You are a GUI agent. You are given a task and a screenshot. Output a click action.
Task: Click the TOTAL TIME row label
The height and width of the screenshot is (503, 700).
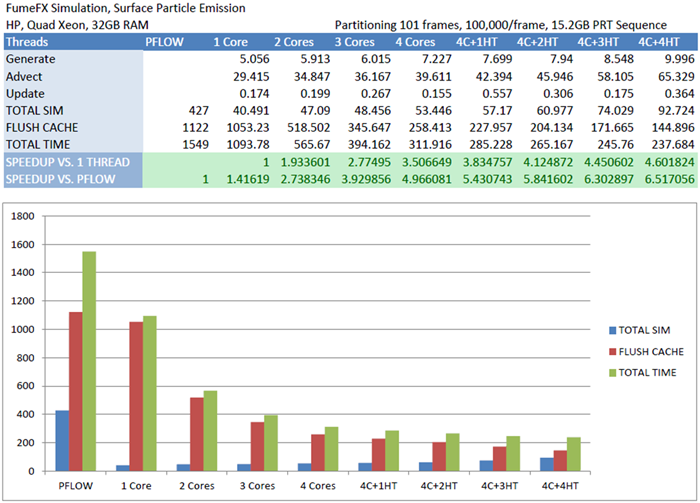pyautogui.click(x=38, y=145)
